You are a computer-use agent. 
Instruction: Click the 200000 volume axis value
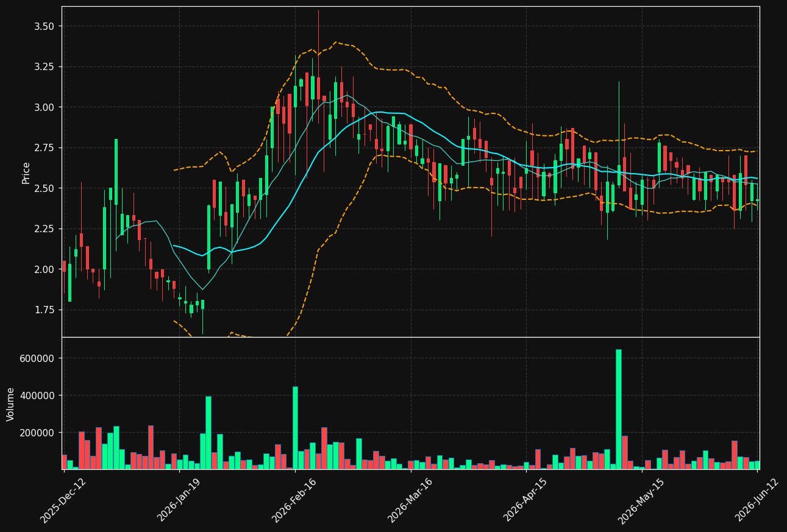pyautogui.click(x=38, y=433)
